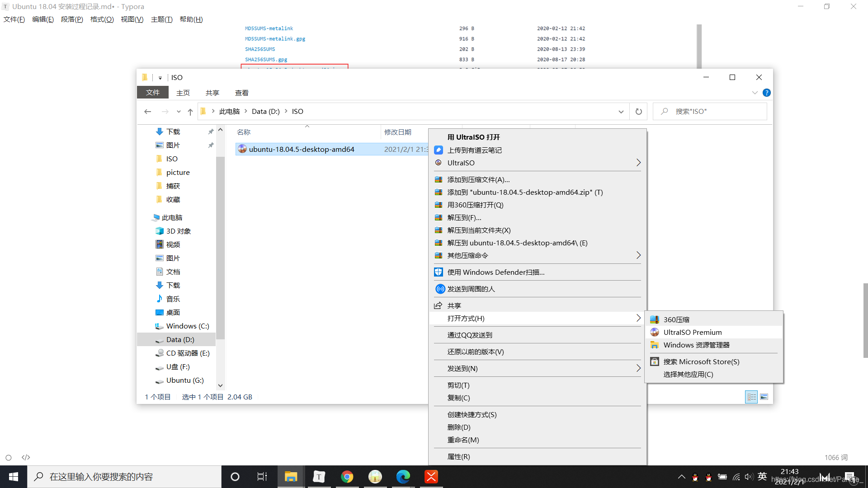Click 搜索 Microsoft Store(S) option
This screenshot has height=488, width=868.
point(713,361)
